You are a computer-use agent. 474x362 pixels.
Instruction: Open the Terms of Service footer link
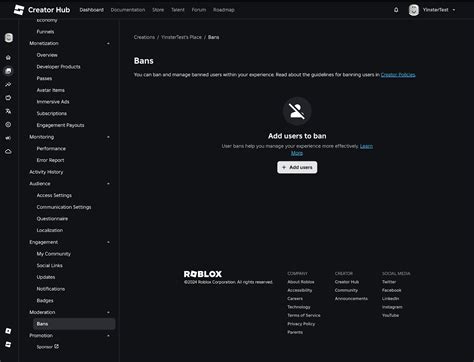304,315
